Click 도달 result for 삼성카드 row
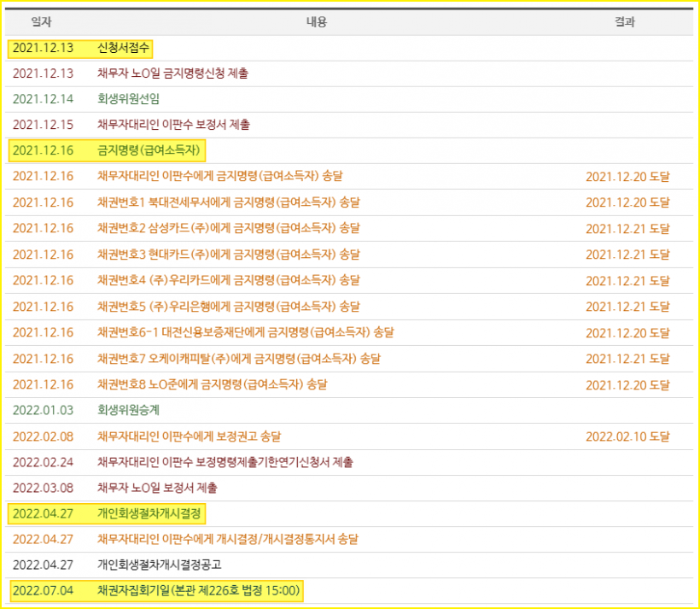The width and height of the screenshot is (700, 609). point(627,229)
